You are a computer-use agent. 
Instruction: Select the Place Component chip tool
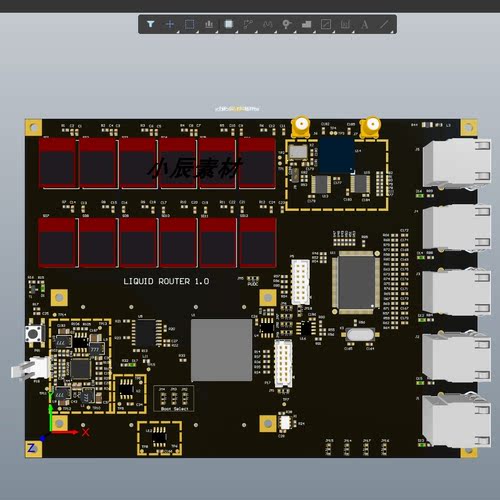229,24
